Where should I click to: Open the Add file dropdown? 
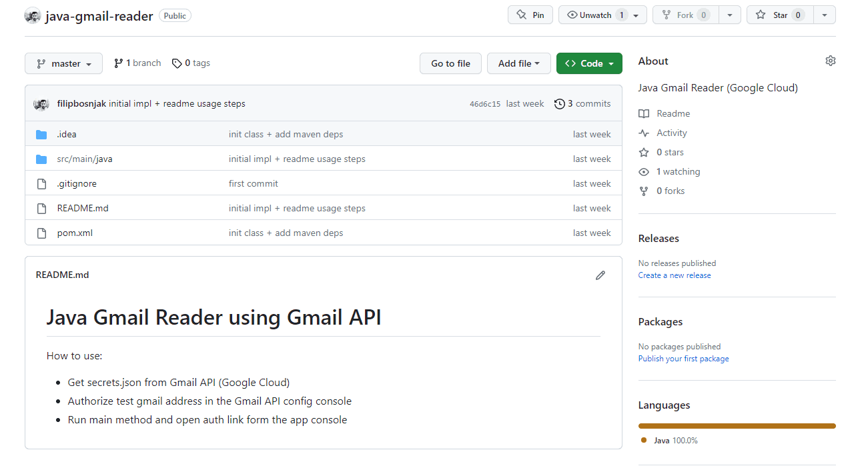coord(518,63)
